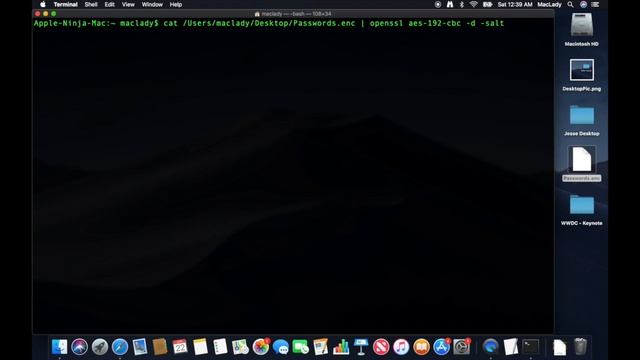
Task: Open the Apple menu
Action: [x=43, y=4]
